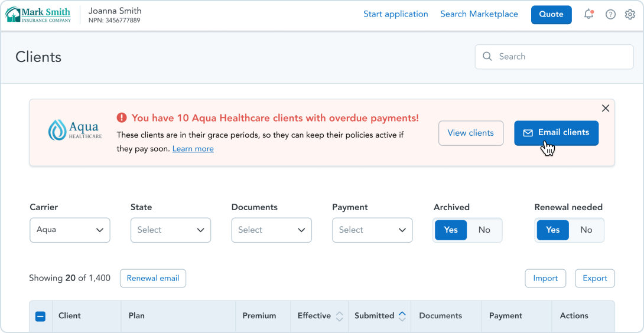644x333 pixels.
Task: Click the magnifier icon in search box
Action: pyautogui.click(x=487, y=56)
